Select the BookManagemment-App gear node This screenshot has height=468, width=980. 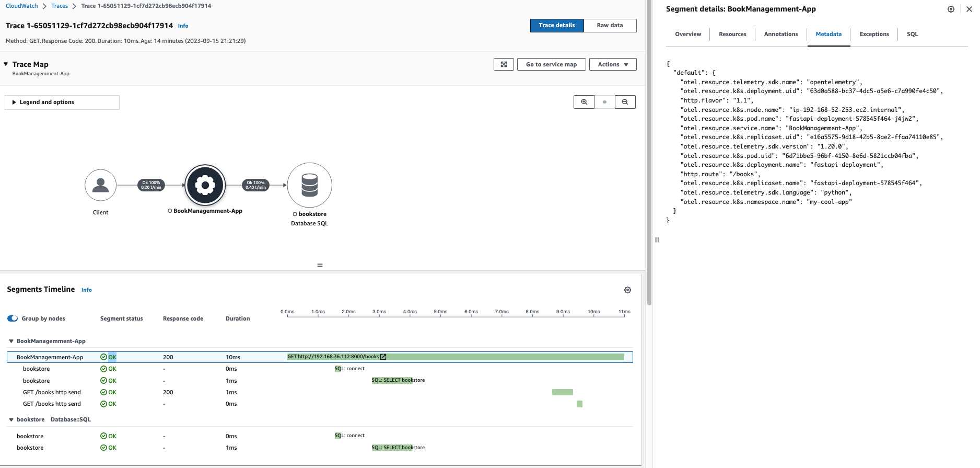pos(205,185)
